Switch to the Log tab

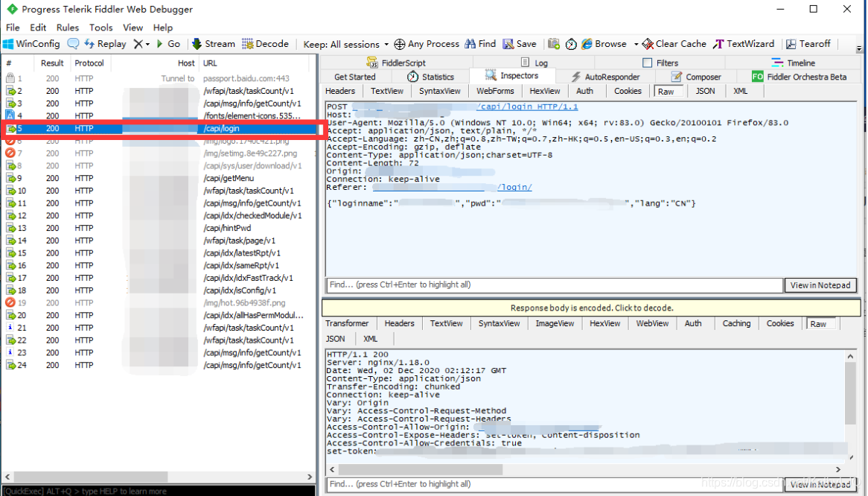click(x=534, y=63)
